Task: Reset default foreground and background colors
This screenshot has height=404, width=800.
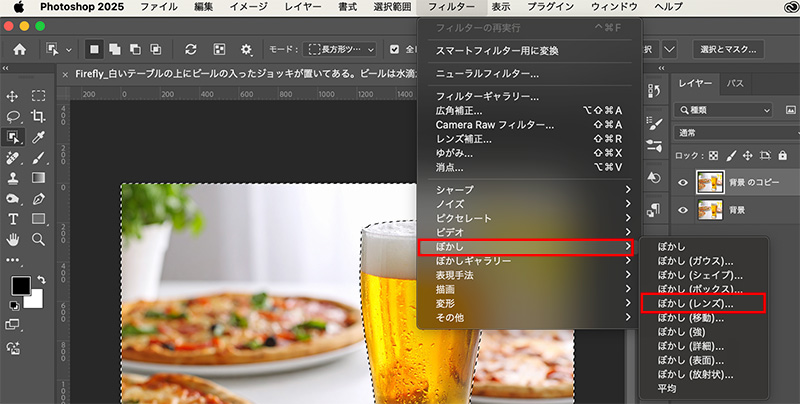Action: tap(14, 305)
